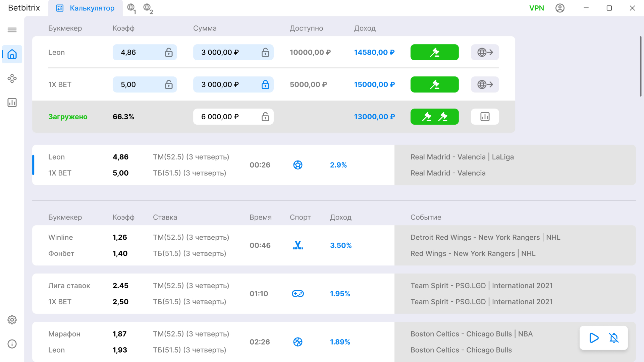The image size is (644, 362).
Task: Click the football icon for Real Madrid row
Action: [298, 165]
